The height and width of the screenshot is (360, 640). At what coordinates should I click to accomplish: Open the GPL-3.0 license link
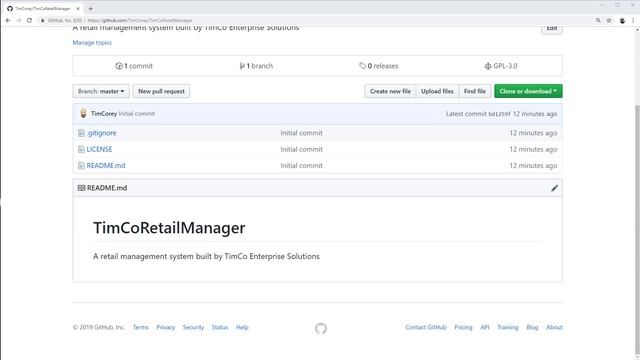501,66
